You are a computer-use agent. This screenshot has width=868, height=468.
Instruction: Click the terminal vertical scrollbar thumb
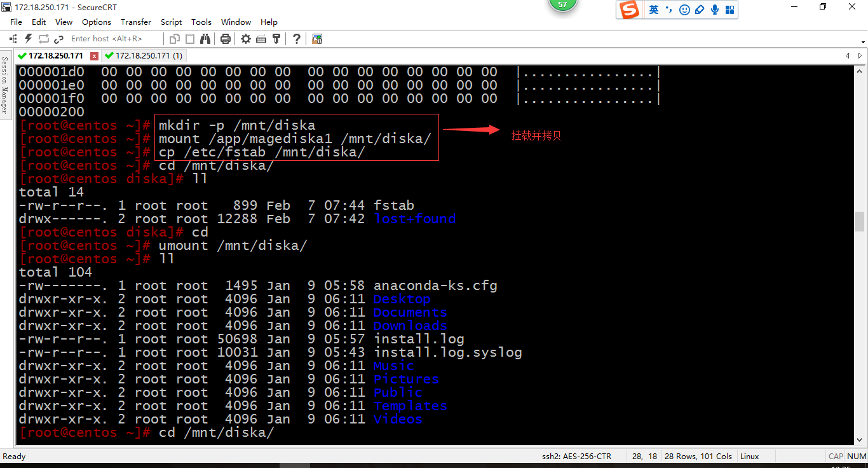click(x=860, y=222)
